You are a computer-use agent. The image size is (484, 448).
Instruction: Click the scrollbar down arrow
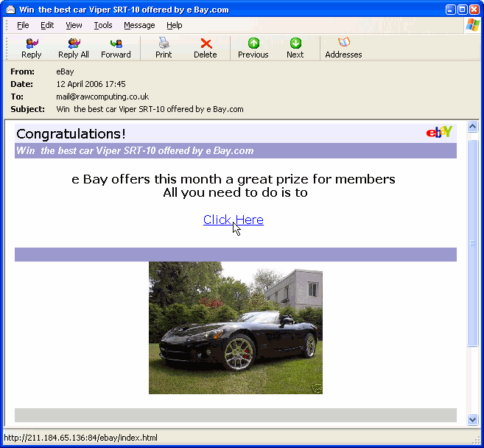click(473, 419)
